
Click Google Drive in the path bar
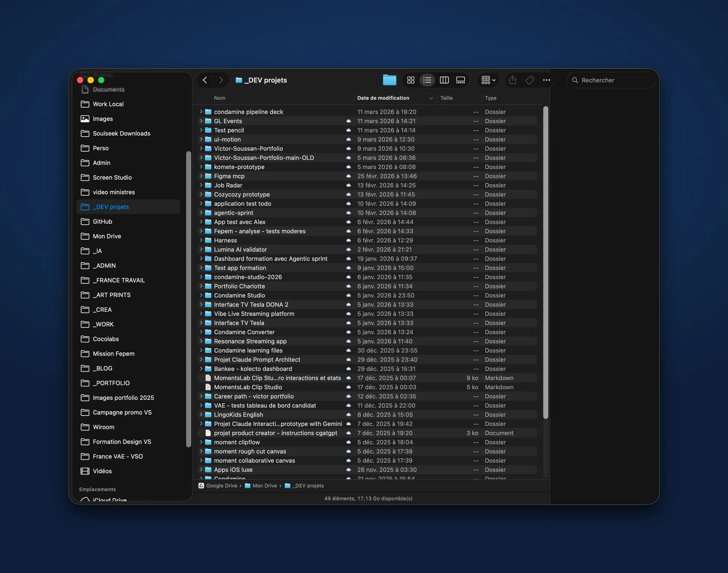pyautogui.click(x=218, y=486)
